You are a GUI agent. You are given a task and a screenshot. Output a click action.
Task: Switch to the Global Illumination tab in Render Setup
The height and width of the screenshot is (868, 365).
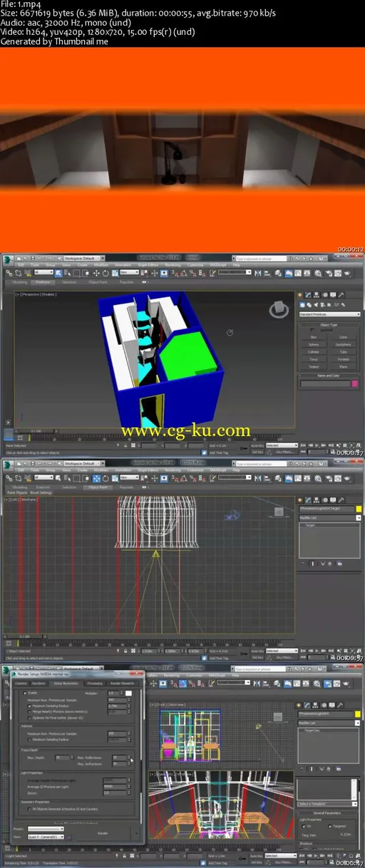(66, 683)
